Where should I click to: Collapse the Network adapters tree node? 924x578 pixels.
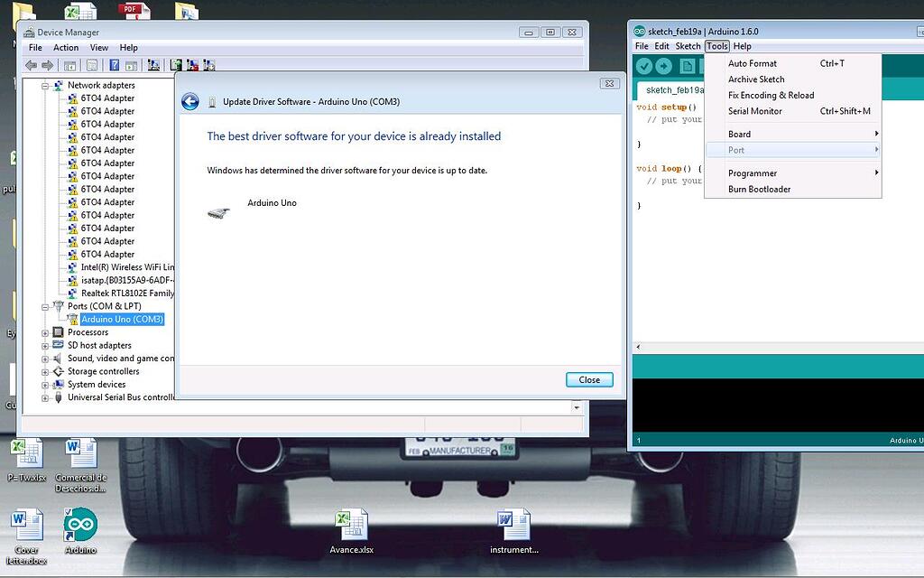tap(45, 86)
